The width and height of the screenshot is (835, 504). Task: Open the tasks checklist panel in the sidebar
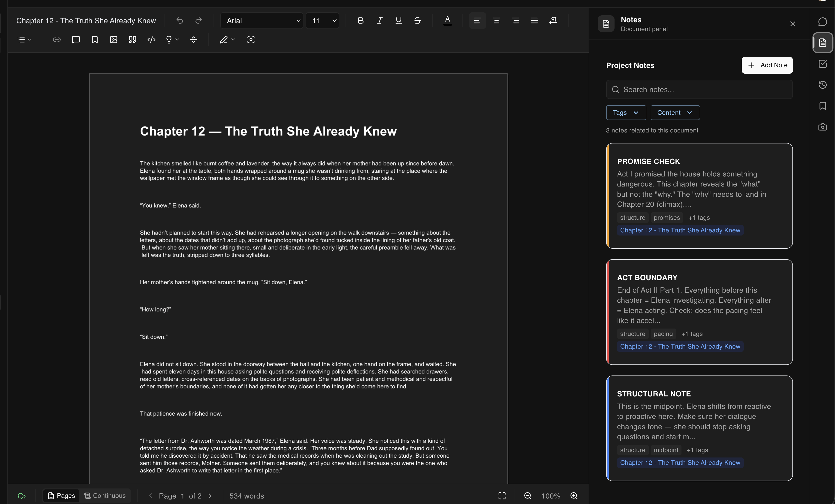tap(823, 64)
